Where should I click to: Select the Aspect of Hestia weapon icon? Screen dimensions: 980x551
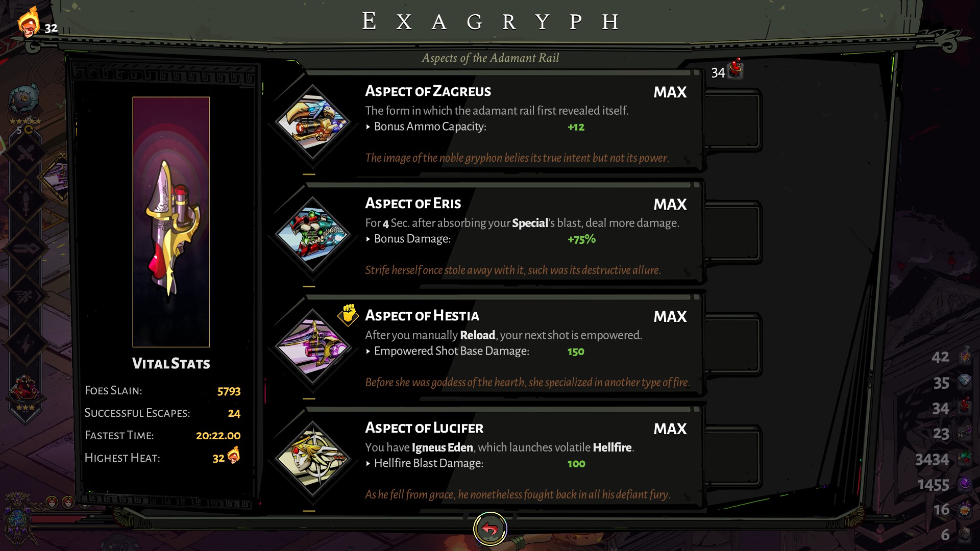(312, 347)
